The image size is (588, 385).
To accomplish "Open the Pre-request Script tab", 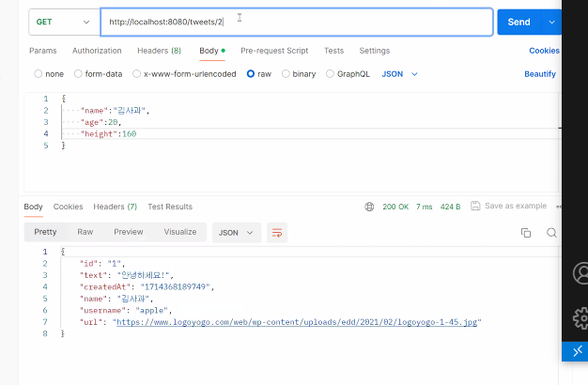I will [274, 51].
